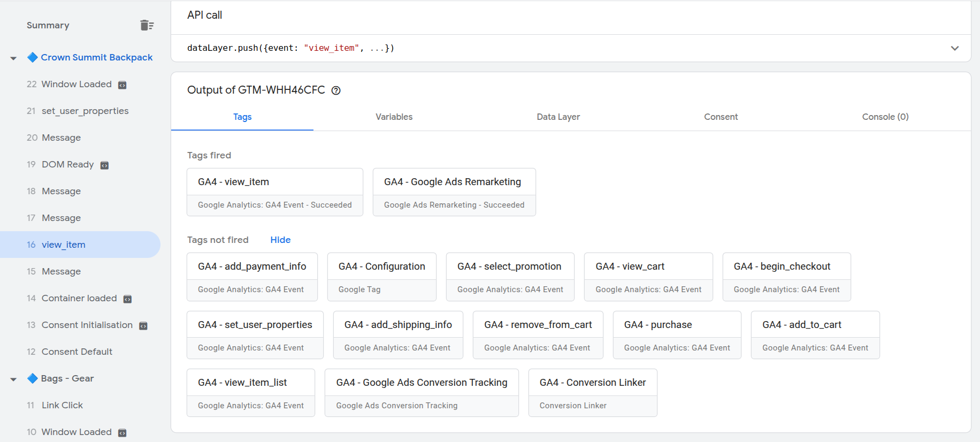Click the blue diamond icon for Crown Summit Backpack

click(x=33, y=57)
